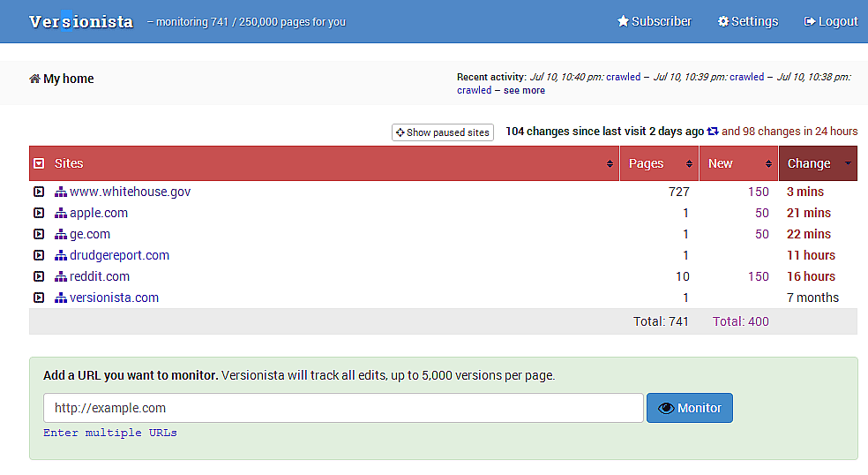Go to My home
The height and width of the screenshot is (475, 868).
(69, 79)
